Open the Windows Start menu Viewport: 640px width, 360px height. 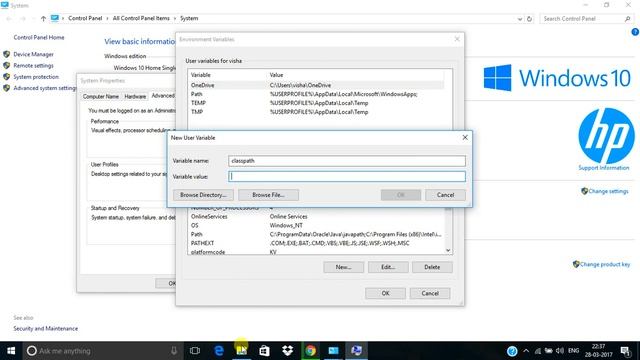coord(11,351)
